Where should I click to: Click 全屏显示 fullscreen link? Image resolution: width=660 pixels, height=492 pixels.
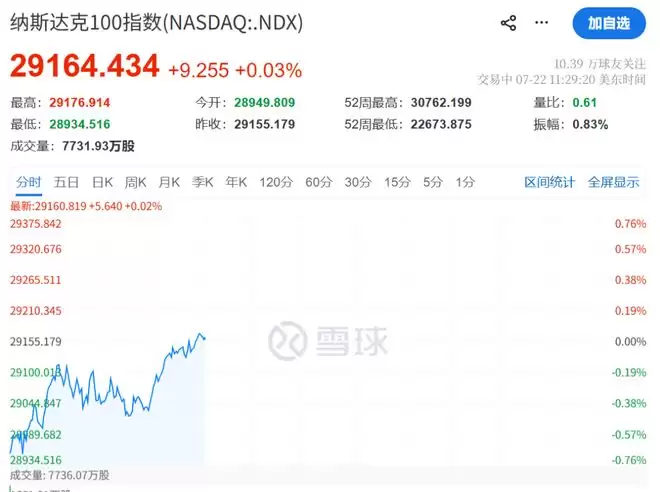tap(613, 182)
